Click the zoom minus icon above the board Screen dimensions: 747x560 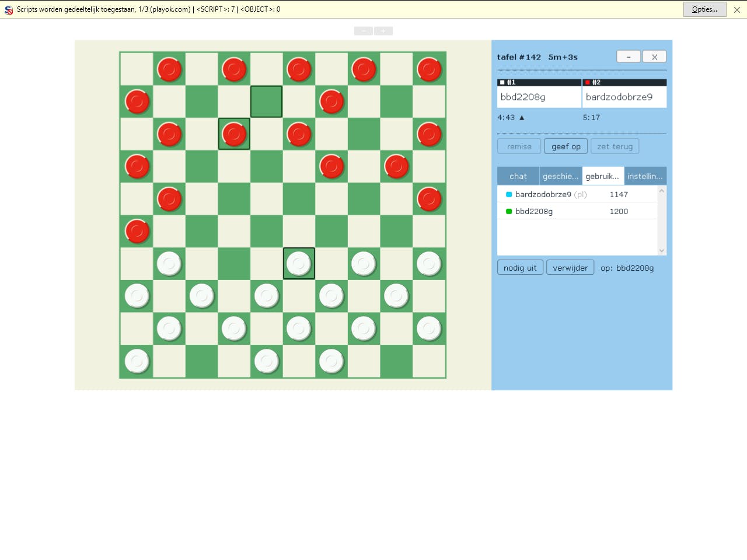click(x=364, y=31)
